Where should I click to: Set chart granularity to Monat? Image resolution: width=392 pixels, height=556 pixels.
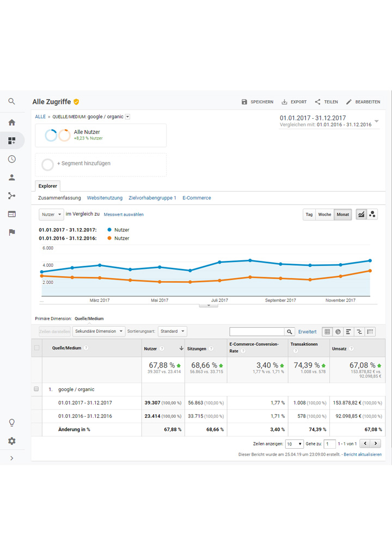(343, 214)
